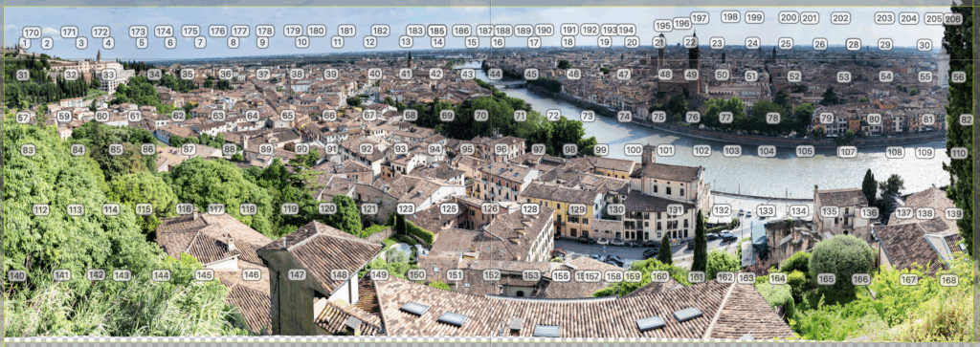The image size is (980, 347).
Task: Click control point marker 135
Action: coord(830,211)
